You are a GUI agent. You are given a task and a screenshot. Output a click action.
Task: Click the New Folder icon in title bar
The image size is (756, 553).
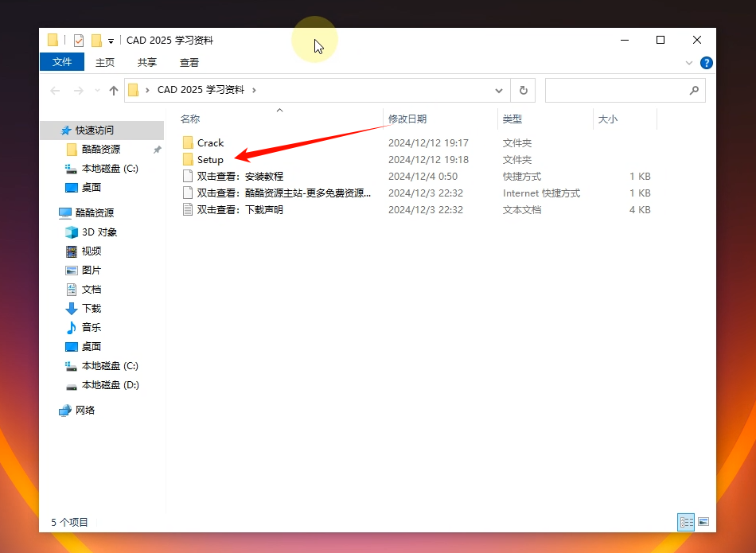(96, 41)
